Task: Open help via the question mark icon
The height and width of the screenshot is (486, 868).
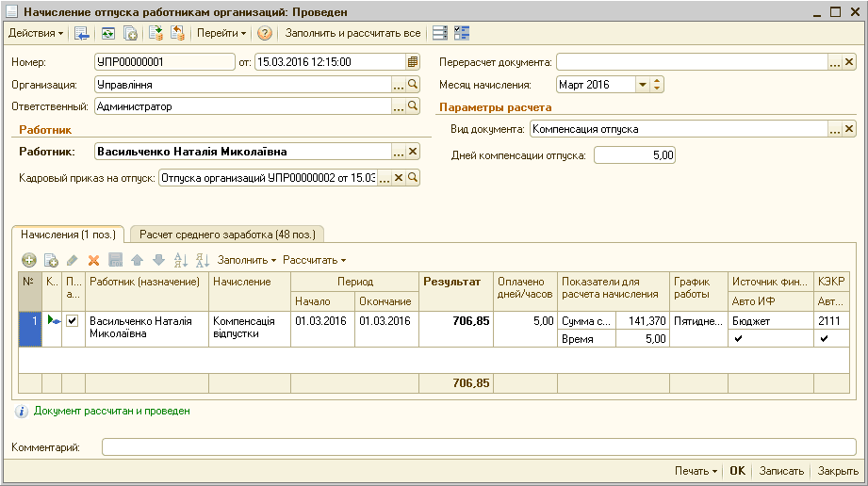Action: [265, 33]
